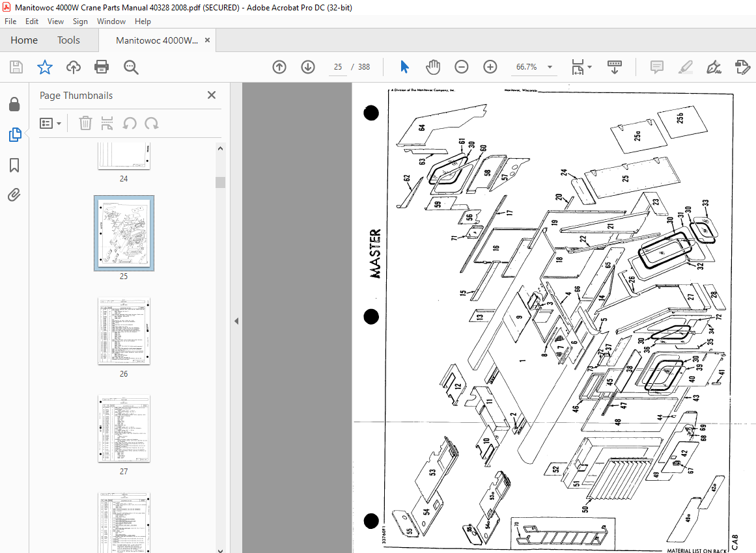The image size is (756, 553).
Task: Click the thumbnail panel scroll up arrow
Action: (220, 148)
